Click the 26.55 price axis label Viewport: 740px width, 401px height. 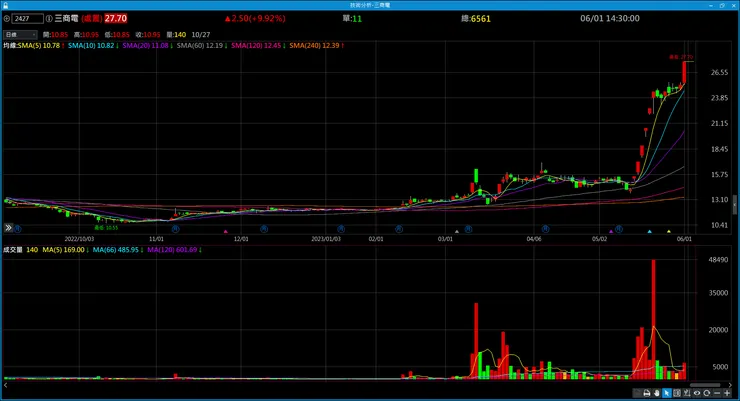pyautogui.click(x=719, y=73)
